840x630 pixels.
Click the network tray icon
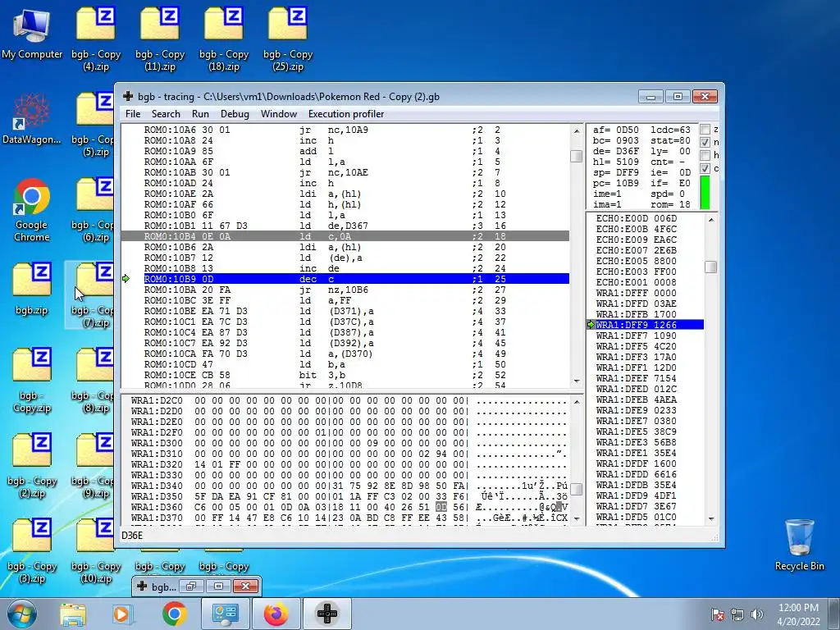[x=737, y=614]
